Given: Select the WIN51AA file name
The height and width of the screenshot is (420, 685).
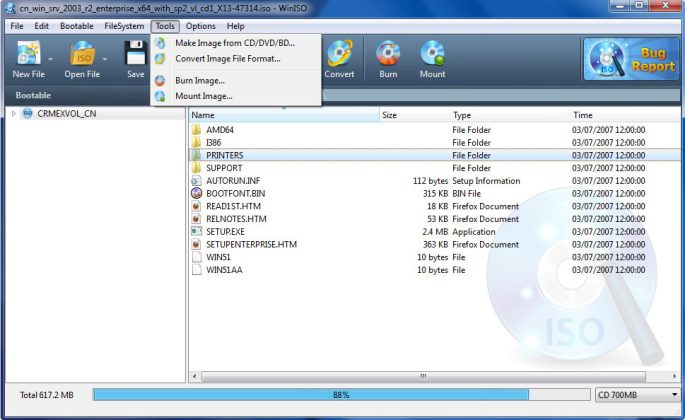Looking at the screenshot, I should [224, 269].
